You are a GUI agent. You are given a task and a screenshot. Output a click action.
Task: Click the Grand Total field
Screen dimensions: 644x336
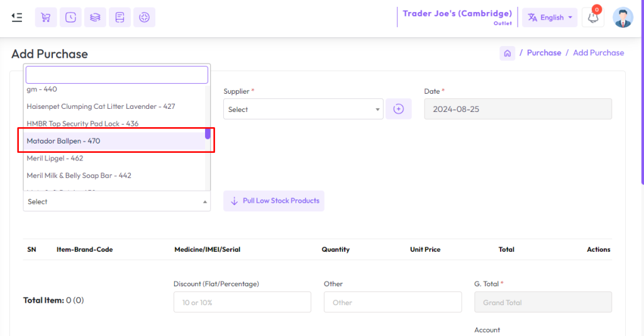click(x=543, y=302)
